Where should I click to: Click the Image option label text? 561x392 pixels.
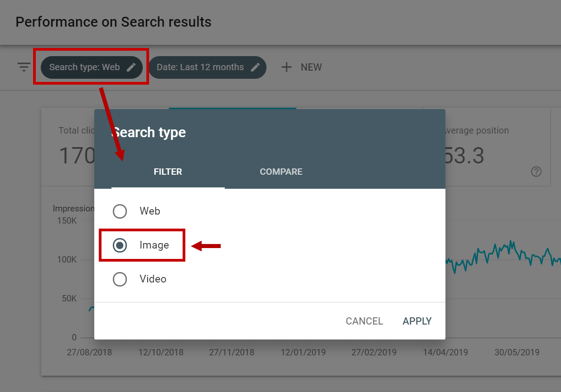pos(154,245)
